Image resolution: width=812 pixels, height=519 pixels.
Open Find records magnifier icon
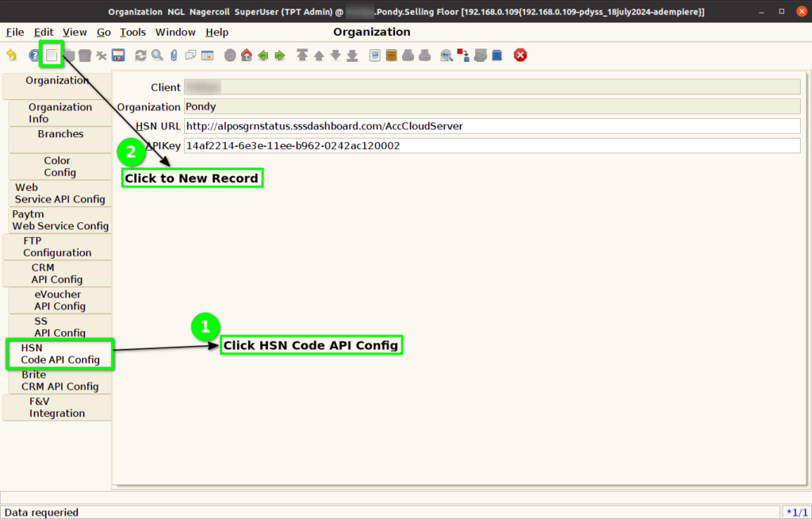coord(158,55)
